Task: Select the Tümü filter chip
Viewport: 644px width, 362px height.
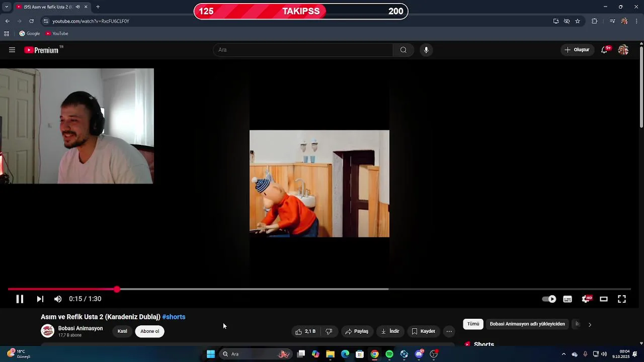Action: (x=473, y=324)
